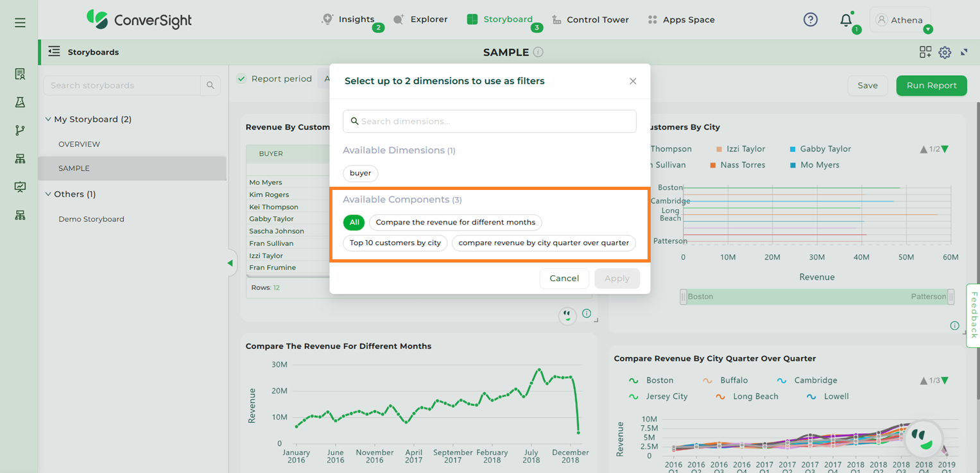Collapse the Storyboards list panel icon
Viewport: 980px width, 473px height.
coord(54,52)
